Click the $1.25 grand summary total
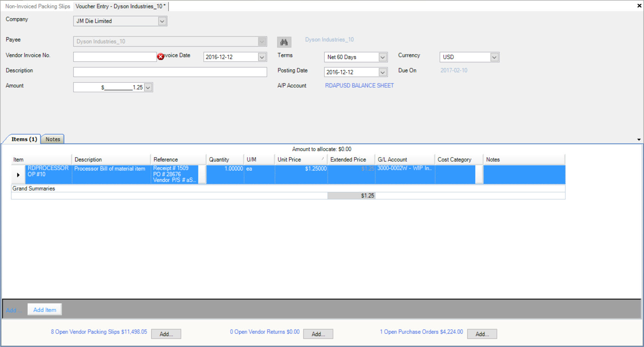This screenshot has height=347, width=644. tap(351, 196)
